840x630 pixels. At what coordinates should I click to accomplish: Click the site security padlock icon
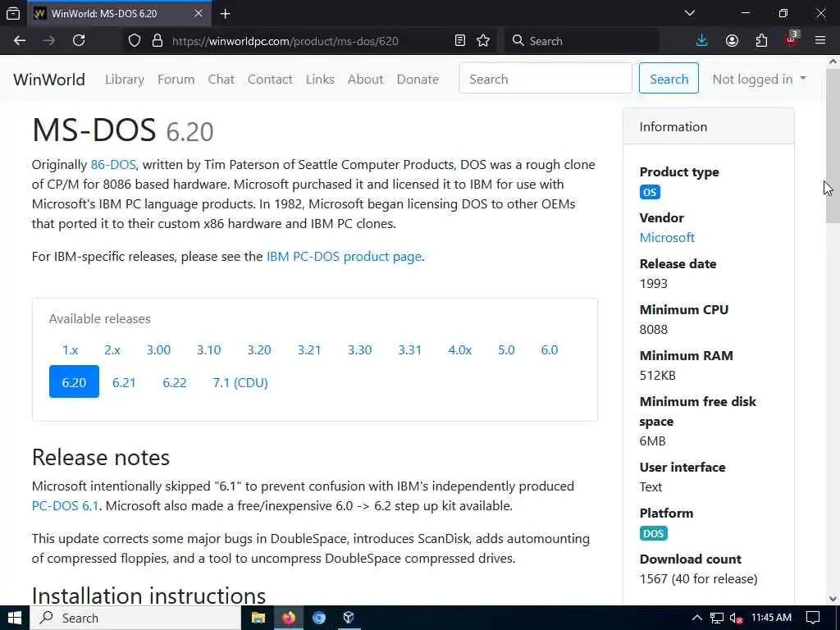[x=157, y=41]
